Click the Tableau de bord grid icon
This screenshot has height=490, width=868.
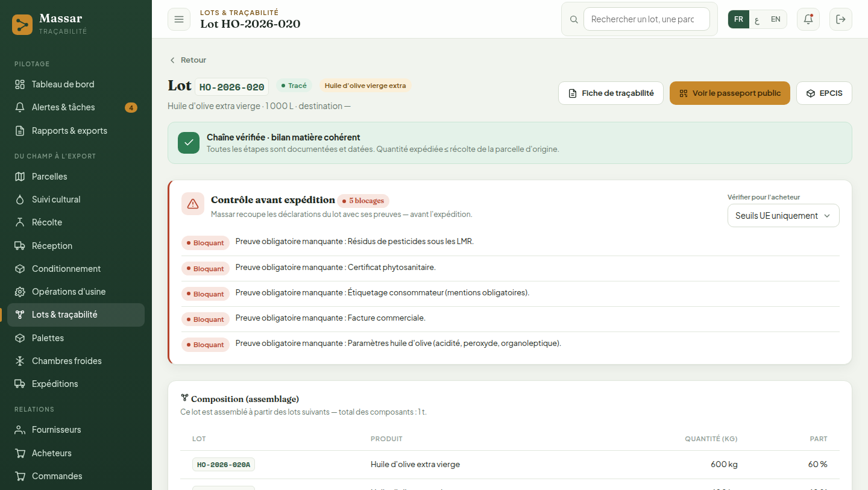pos(20,84)
